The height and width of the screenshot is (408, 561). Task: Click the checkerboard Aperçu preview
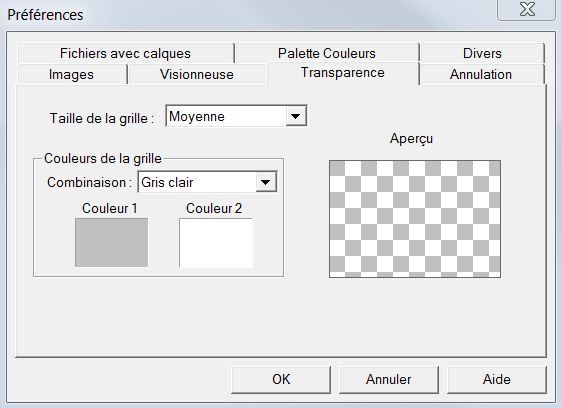[415, 219]
